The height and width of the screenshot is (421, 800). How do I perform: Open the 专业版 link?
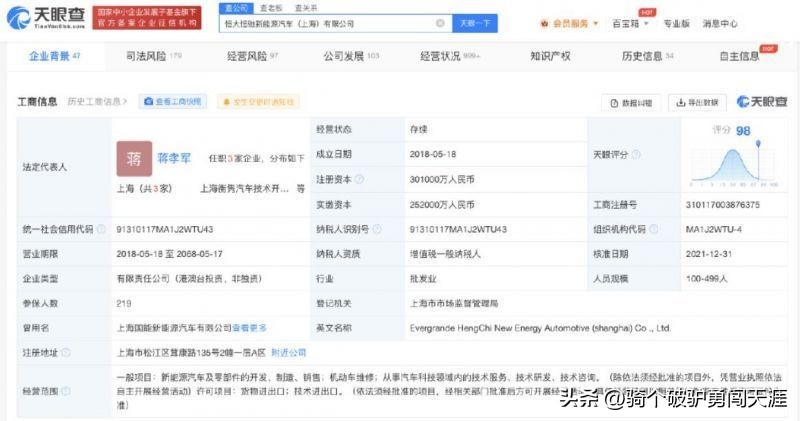click(x=676, y=23)
